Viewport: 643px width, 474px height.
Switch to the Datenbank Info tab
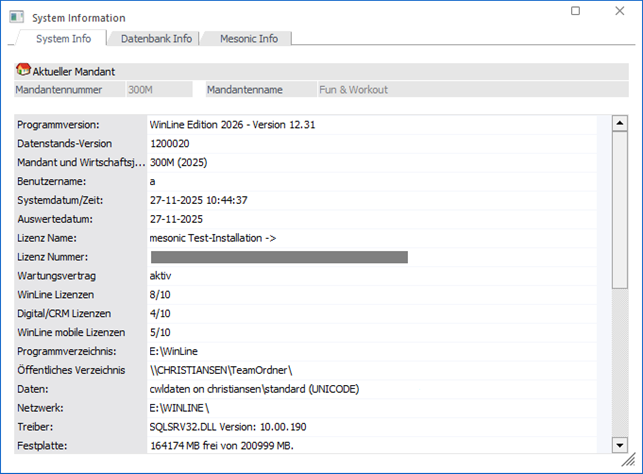156,39
